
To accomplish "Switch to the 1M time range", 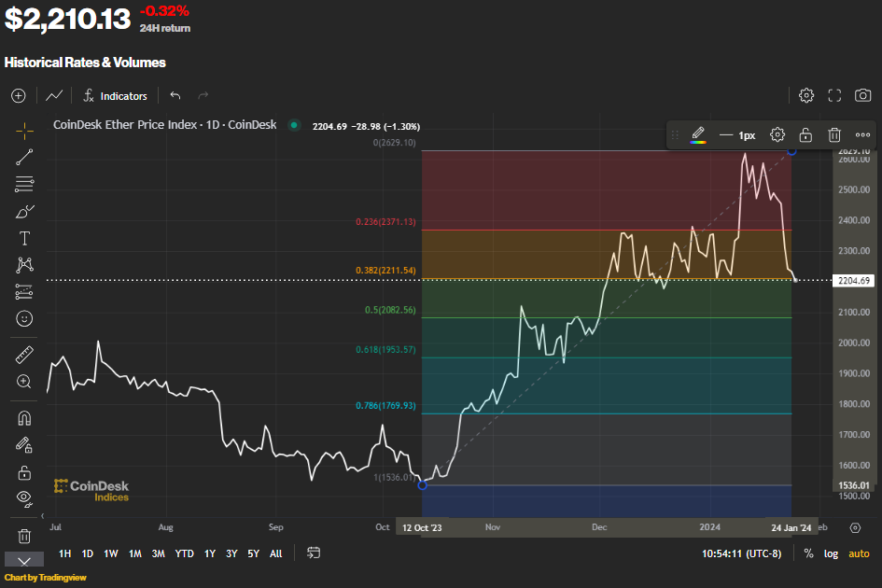I will click(135, 553).
